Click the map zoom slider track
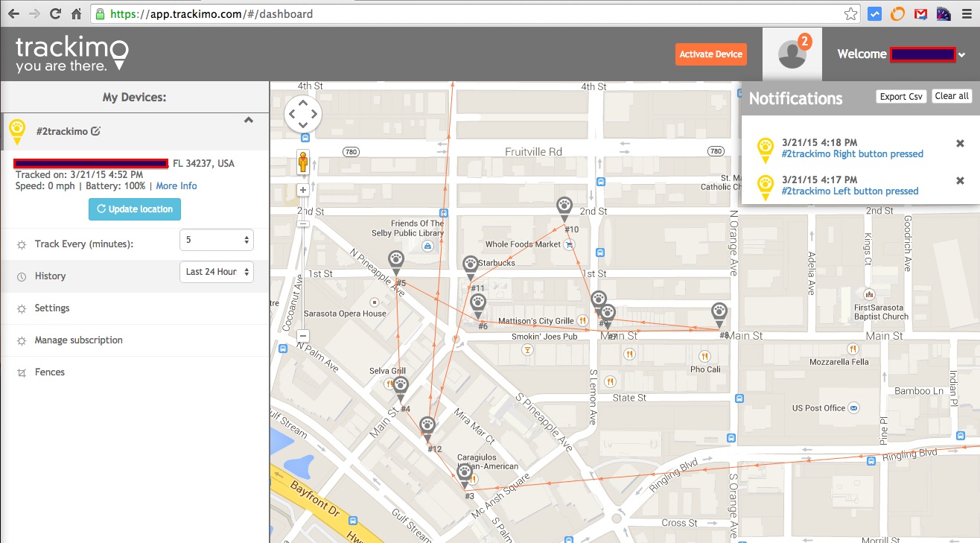 [303, 262]
